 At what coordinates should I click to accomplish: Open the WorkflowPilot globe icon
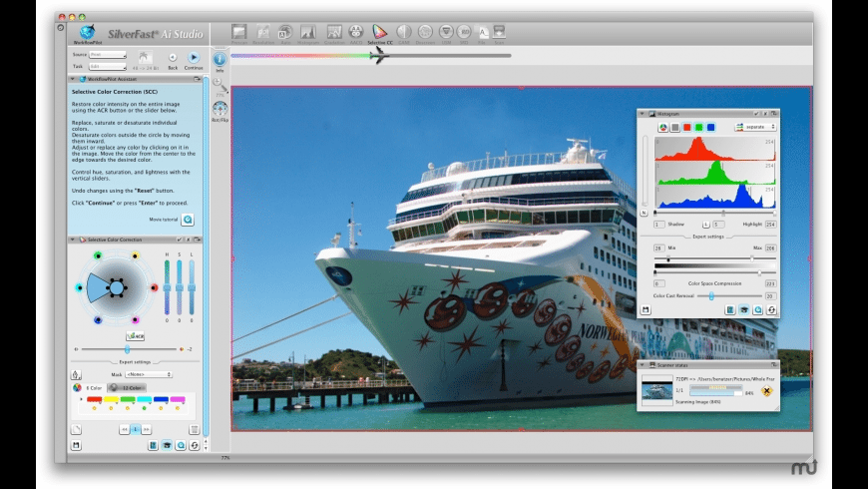click(87, 32)
